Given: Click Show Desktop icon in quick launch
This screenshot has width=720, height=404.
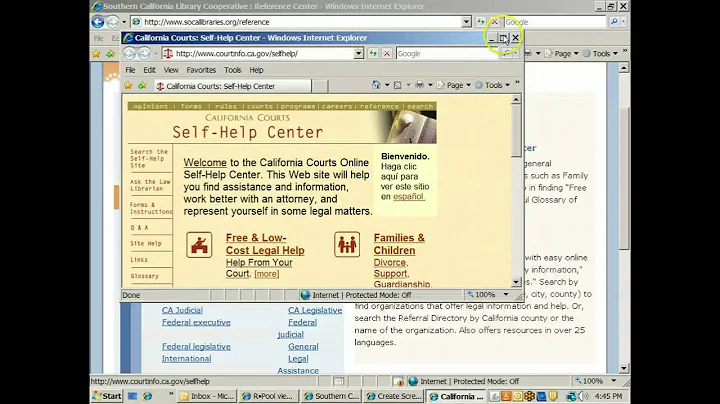Looking at the screenshot, I should (133, 396).
